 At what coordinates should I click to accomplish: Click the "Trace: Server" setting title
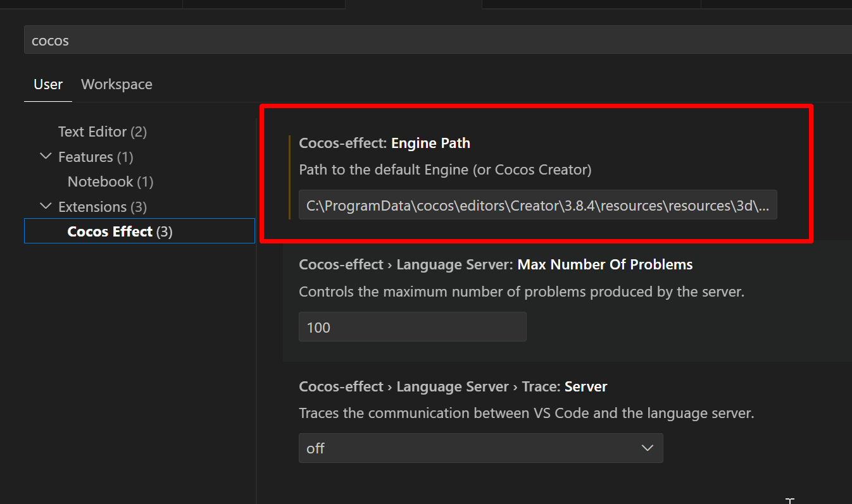click(x=453, y=386)
